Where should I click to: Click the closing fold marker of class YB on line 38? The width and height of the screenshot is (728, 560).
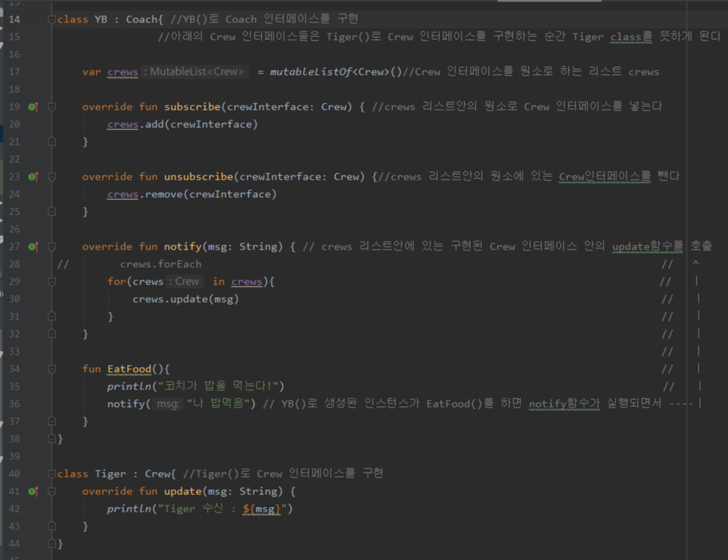click(x=52, y=439)
